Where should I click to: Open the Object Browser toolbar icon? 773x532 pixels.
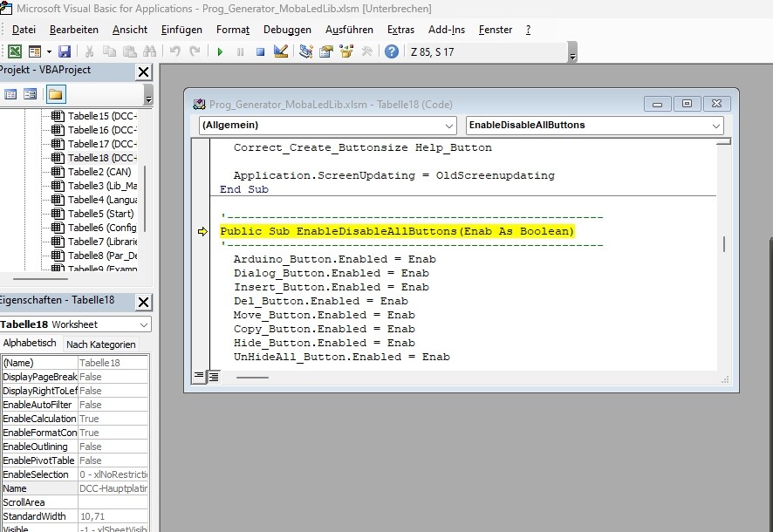346,51
